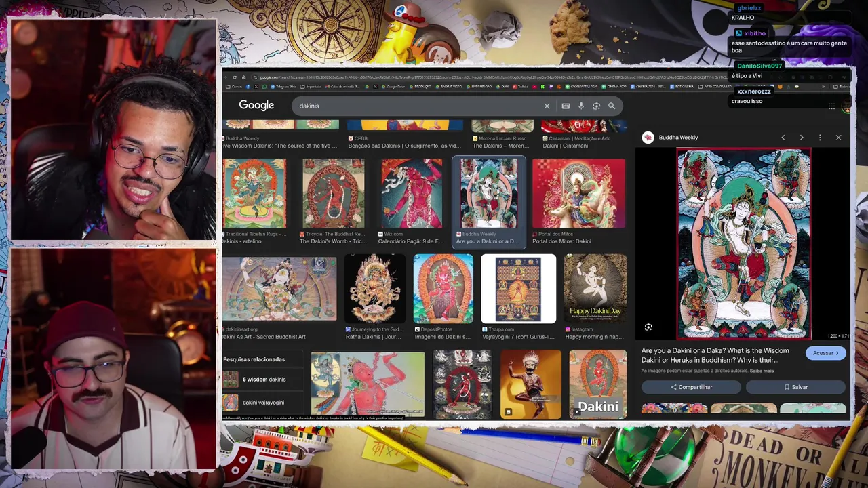868x488 pixels.
Task: Close the Buddha Weekly preview panel
Action: (x=838, y=138)
